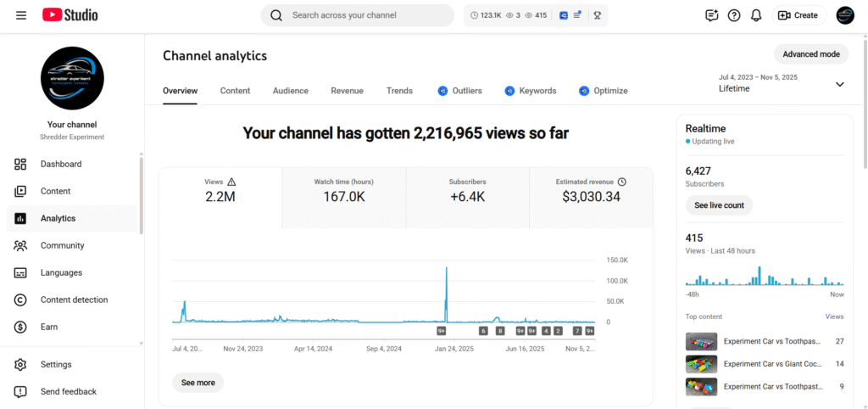The height and width of the screenshot is (409, 868).
Task: Open the notifications bell
Action: [x=756, y=15]
